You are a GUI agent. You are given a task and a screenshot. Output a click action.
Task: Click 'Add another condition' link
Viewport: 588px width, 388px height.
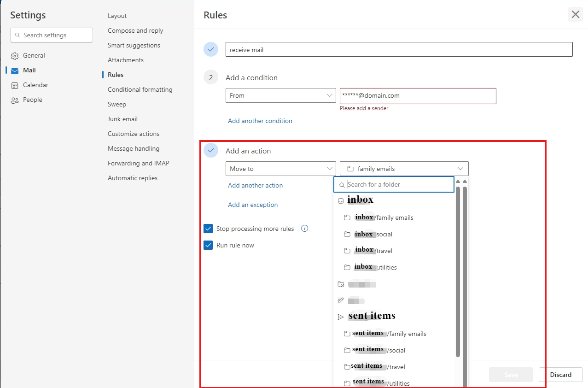point(260,121)
